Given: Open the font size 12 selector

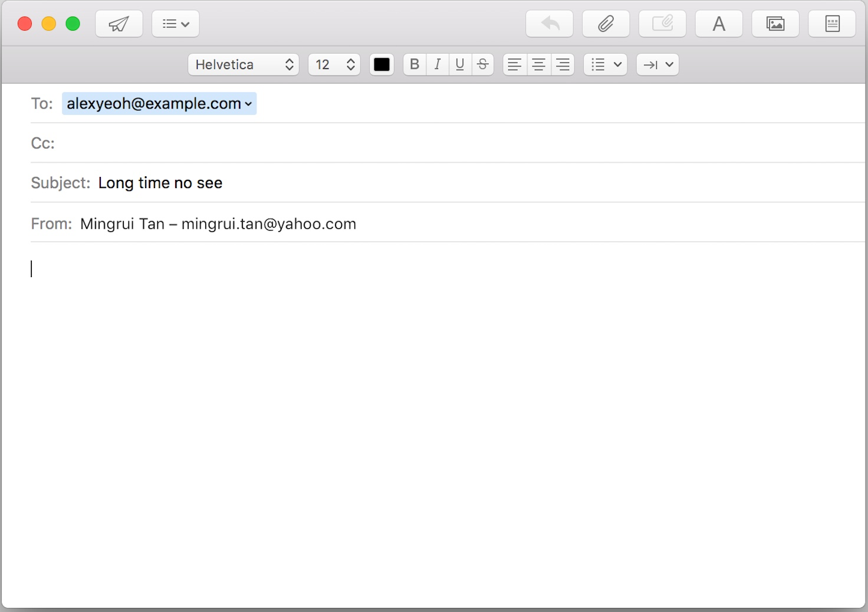Looking at the screenshot, I should (x=334, y=64).
